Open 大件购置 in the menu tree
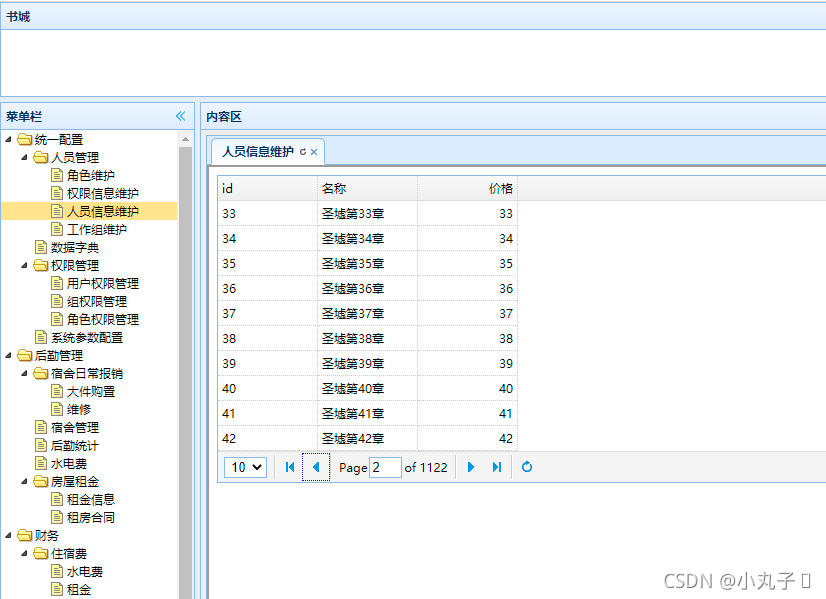The width and height of the screenshot is (826, 599). 91,391
